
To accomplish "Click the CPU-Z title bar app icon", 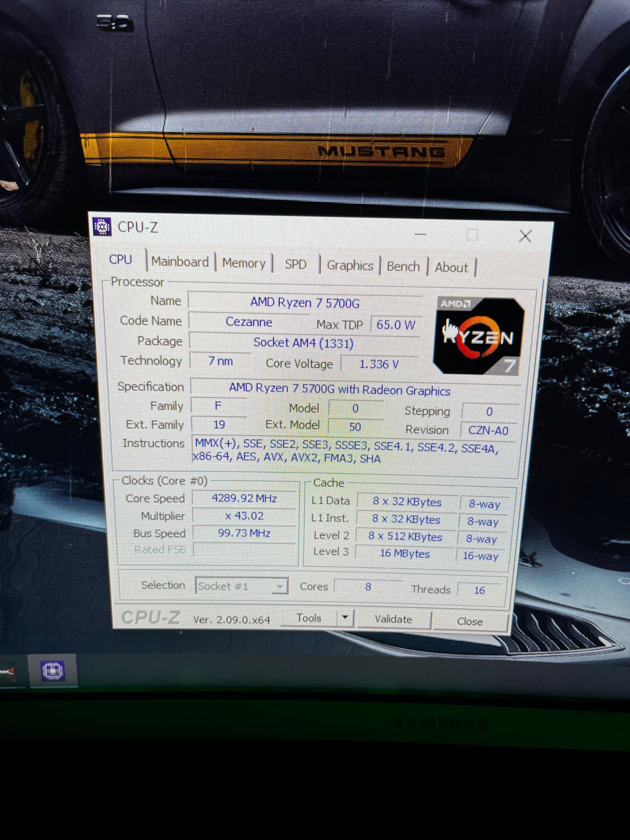I will point(102,227).
